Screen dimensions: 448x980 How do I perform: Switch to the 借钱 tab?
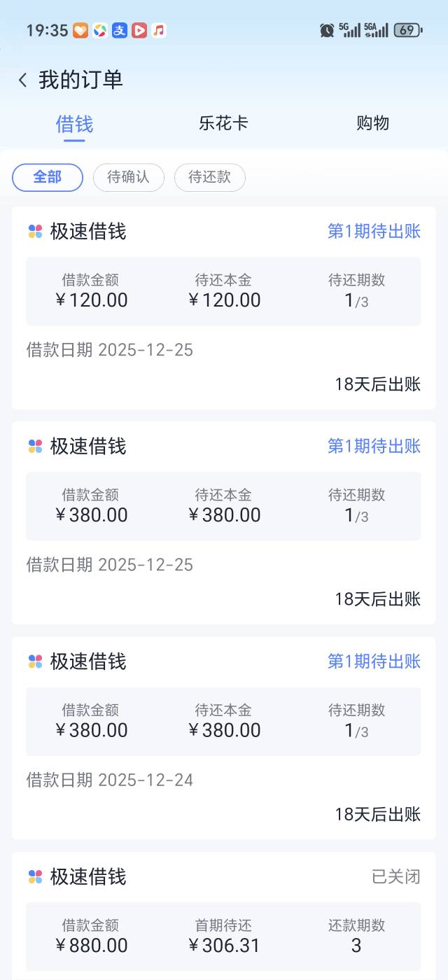[74, 124]
